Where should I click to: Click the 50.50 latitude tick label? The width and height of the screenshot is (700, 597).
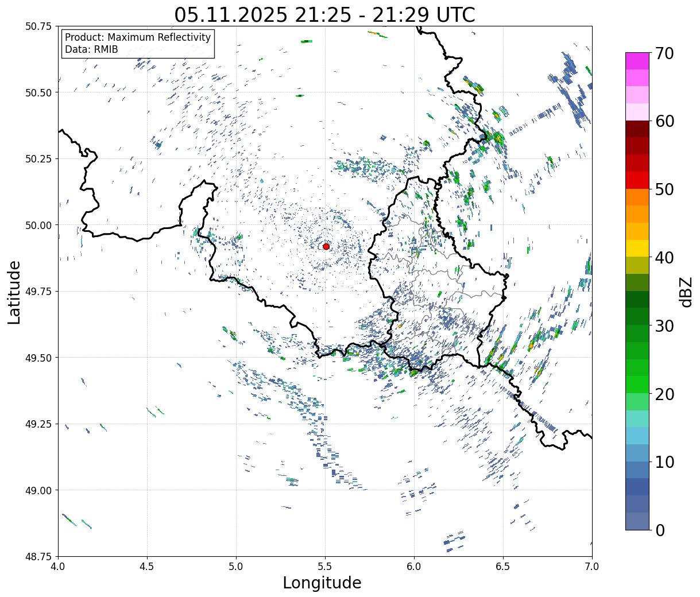[38, 92]
